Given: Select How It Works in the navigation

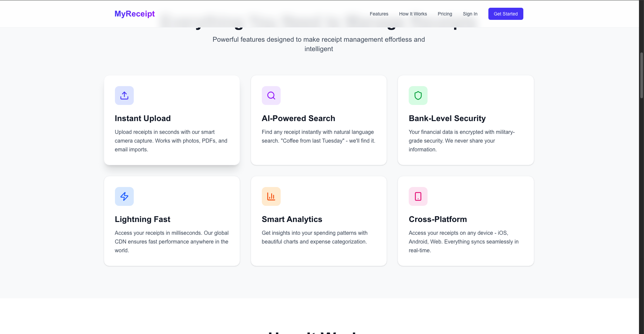Looking at the screenshot, I should click(413, 14).
